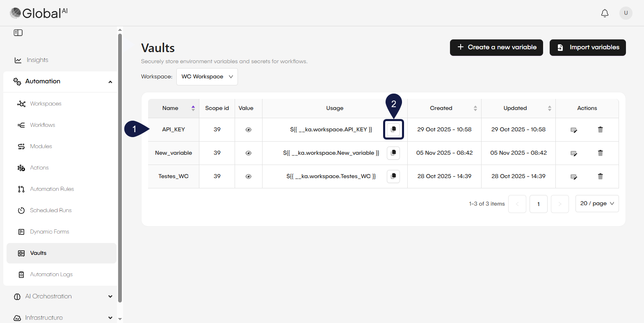Image resolution: width=644 pixels, height=323 pixels.
Task: Delete the New_variable entry
Action: click(x=600, y=153)
